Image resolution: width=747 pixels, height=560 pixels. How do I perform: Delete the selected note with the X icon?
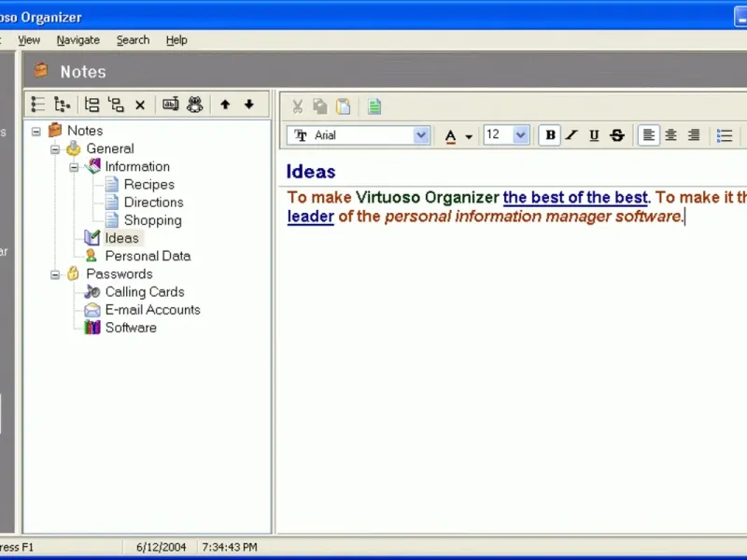(x=140, y=105)
